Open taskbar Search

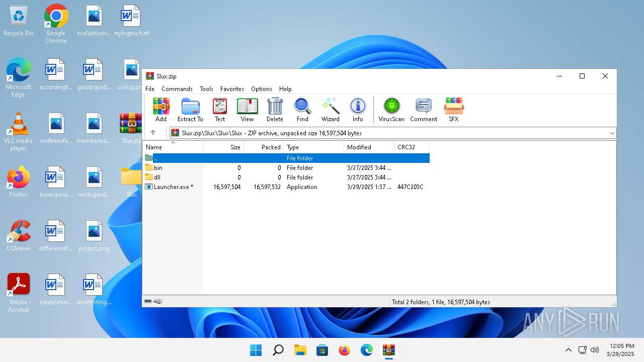point(278,350)
